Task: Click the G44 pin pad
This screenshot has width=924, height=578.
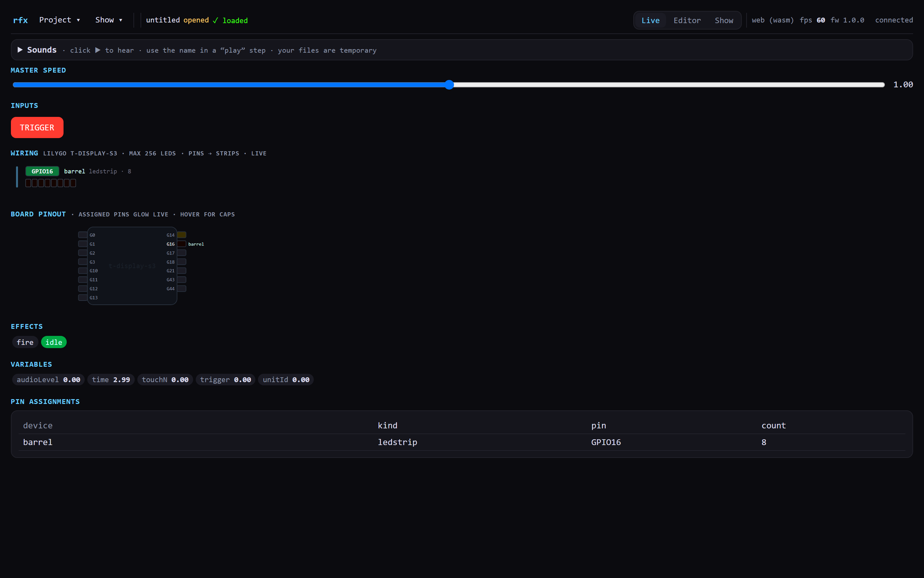Action: [x=182, y=289]
